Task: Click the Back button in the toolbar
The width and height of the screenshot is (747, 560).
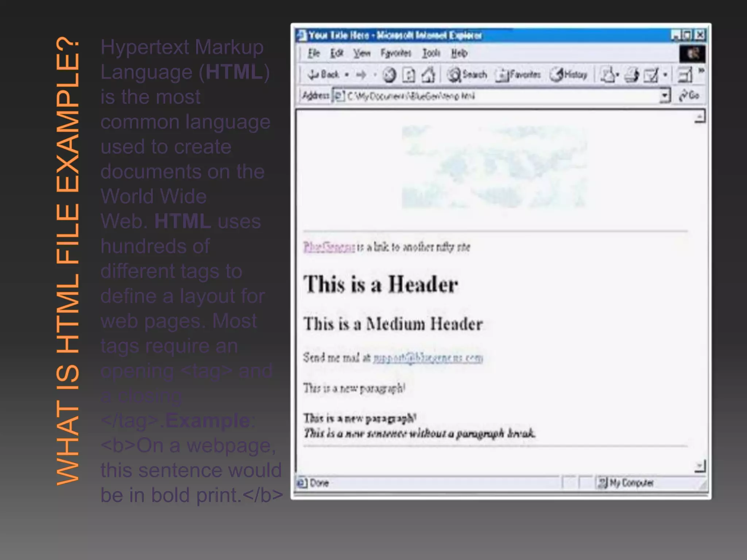Action: coord(323,75)
